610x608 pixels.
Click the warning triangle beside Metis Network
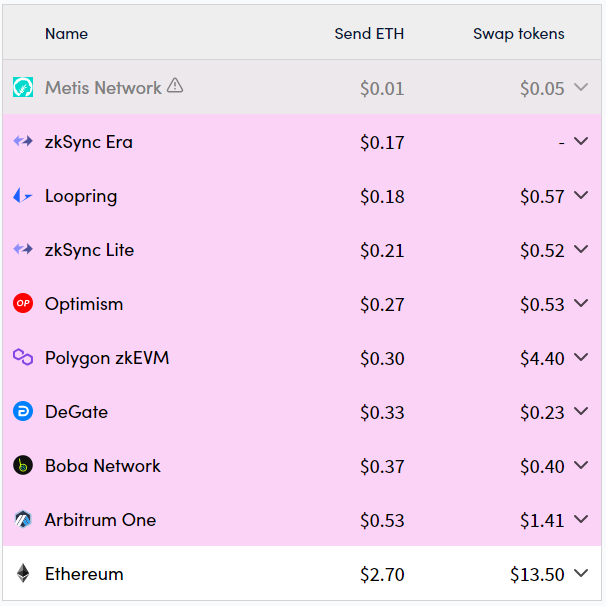tap(175, 85)
